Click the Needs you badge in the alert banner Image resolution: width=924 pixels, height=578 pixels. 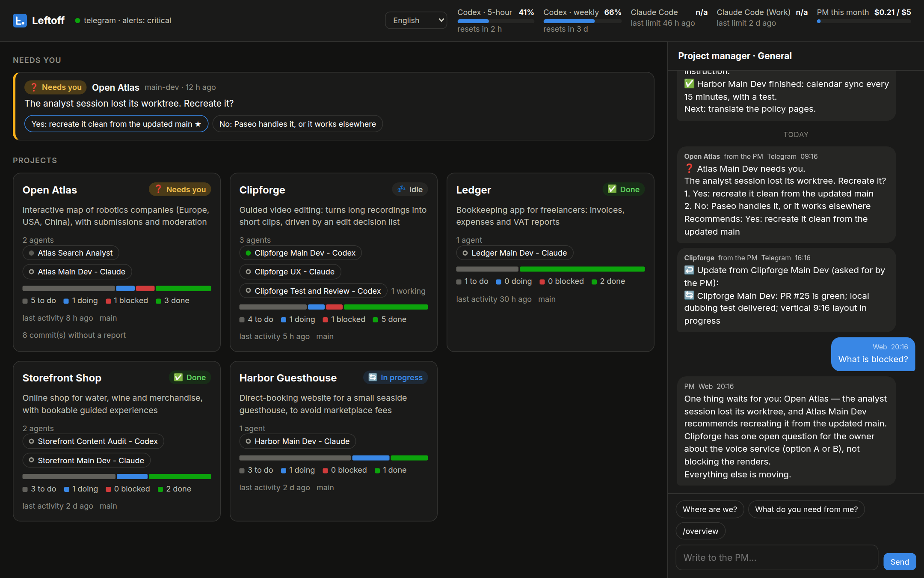click(x=56, y=87)
